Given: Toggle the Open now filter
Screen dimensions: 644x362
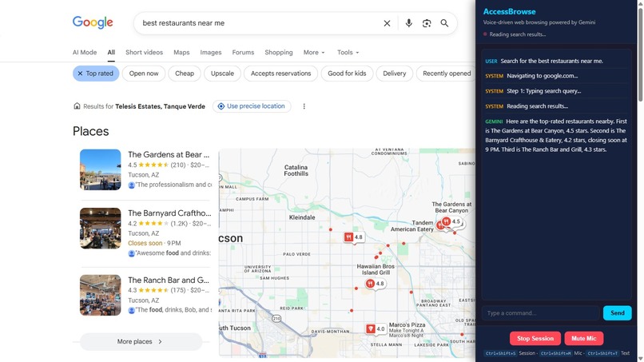Looking at the screenshot, I should pyautogui.click(x=144, y=74).
